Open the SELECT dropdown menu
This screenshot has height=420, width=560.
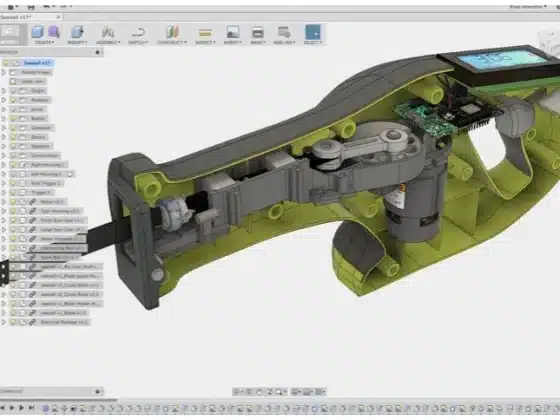click(313, 42)
